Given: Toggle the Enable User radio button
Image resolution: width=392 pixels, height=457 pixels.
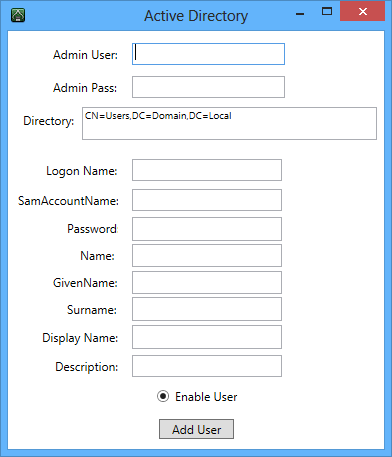Looking at the screenshot, I should tap(163, 396).
